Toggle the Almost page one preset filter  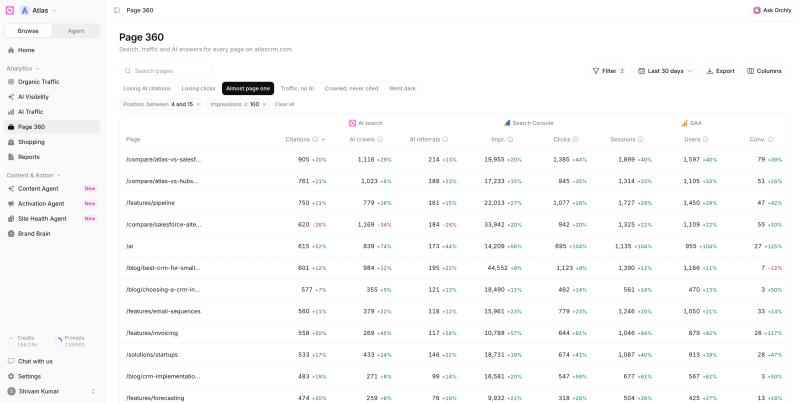(x=248, y=88)
